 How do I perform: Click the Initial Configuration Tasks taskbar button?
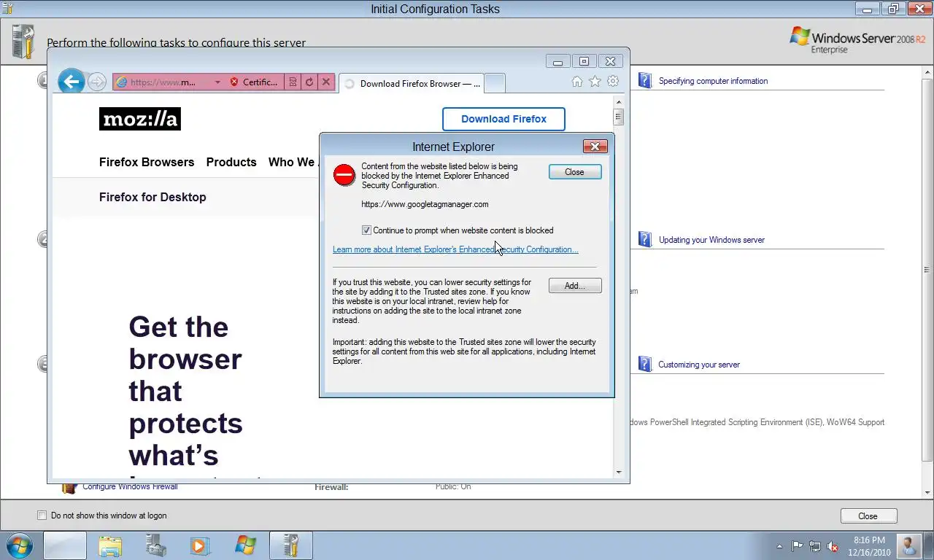click(290, 545)
